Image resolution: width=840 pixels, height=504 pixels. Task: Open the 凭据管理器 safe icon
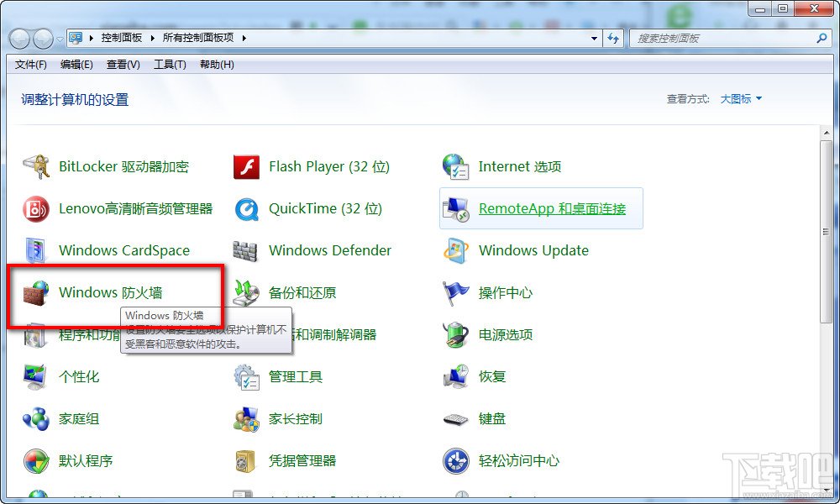point(246,460)
